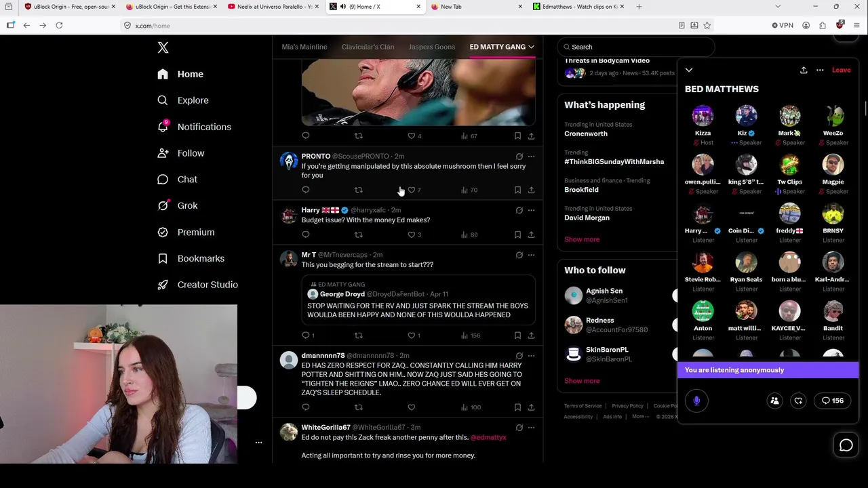Open the Grok icon on PRONTO post

519,156
